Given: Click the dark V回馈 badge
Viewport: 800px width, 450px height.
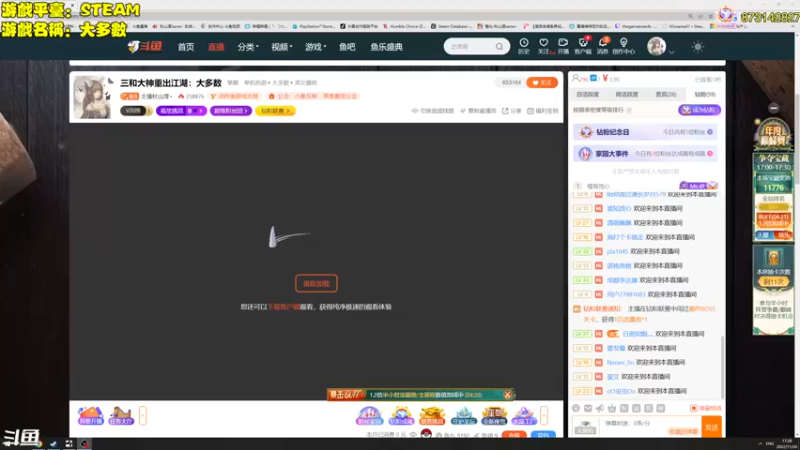Looking at the screenshot, I should pyautogui.click(x=136, y=111).
